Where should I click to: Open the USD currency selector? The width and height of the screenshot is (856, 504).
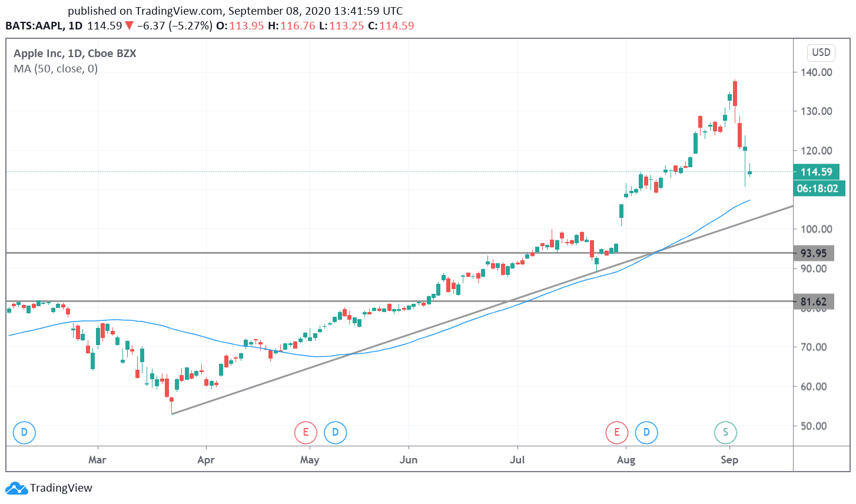(x=821, y=52)
